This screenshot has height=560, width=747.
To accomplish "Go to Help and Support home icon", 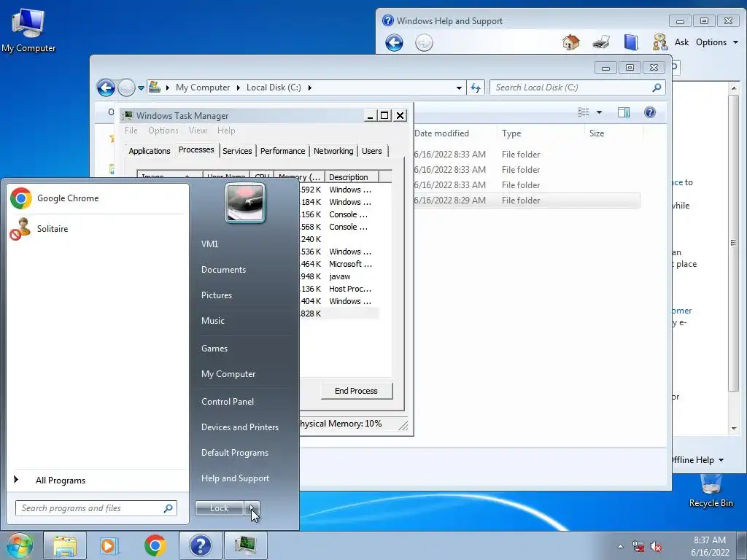I will coord(570,42).
